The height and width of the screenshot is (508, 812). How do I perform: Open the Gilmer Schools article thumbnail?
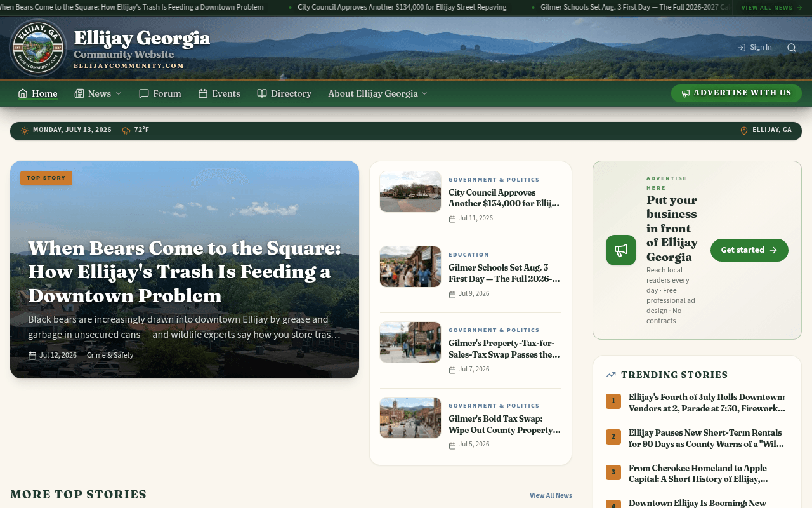point(410,267)
